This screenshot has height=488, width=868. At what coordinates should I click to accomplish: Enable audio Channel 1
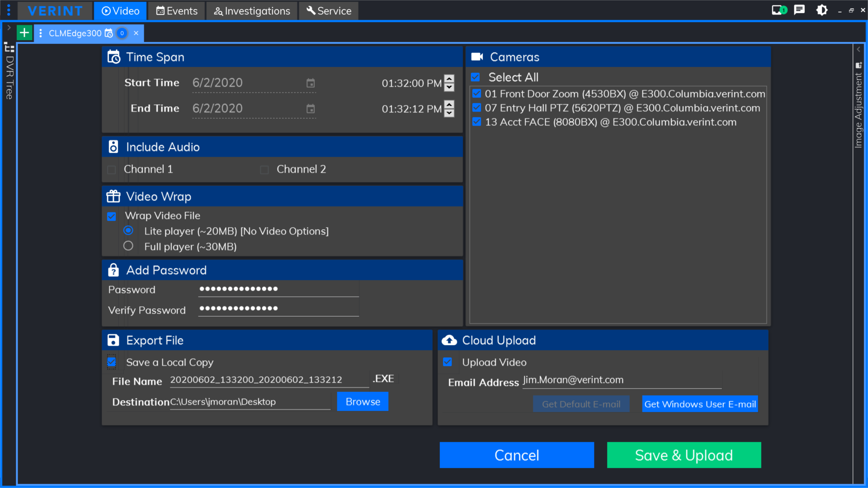point(111,169)
